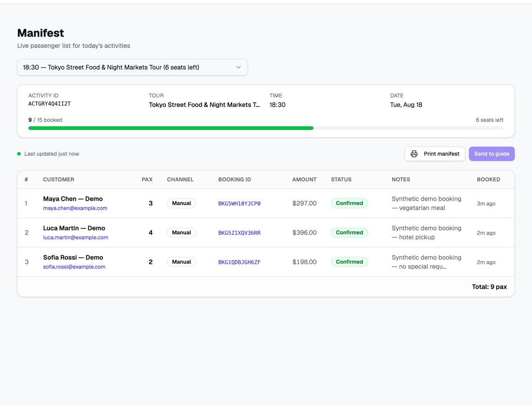Click the tour name Tokyo Street Food & Night Markets T…
The width and height of the screenshot is (532, 406).
[204, 105]
